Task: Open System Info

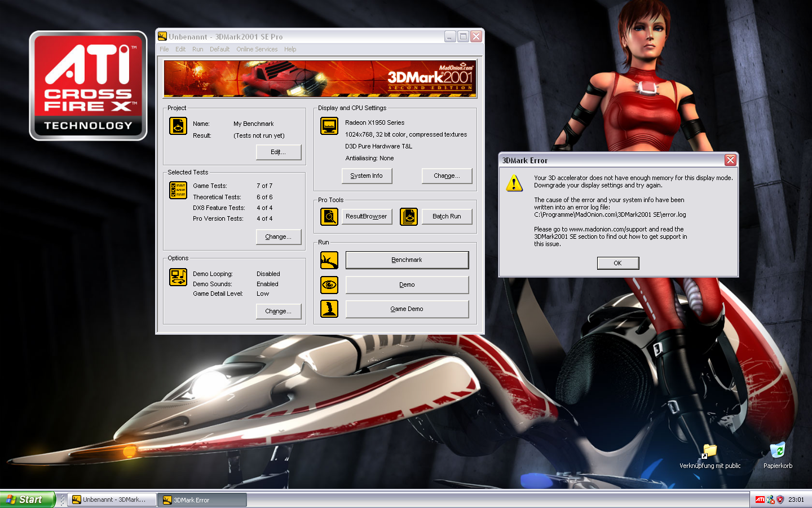Action: pyautogui.click(x=367, y=176)
